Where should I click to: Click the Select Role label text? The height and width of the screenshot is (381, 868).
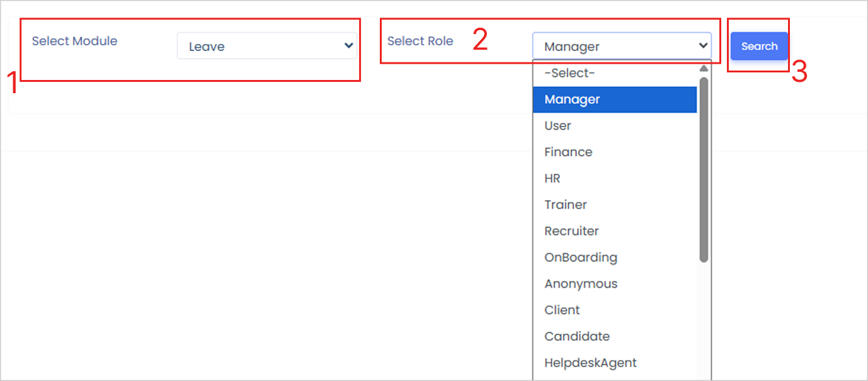click(420, 41)
